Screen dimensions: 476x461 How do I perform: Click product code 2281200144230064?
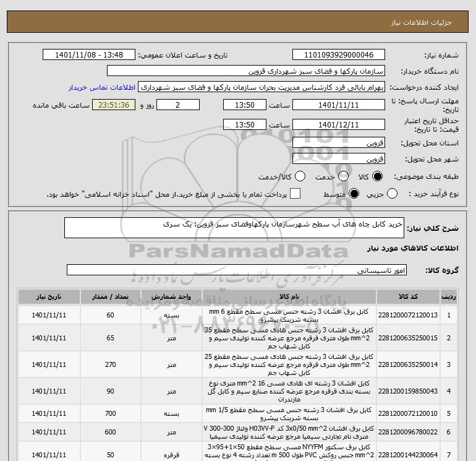click(408, 455)
